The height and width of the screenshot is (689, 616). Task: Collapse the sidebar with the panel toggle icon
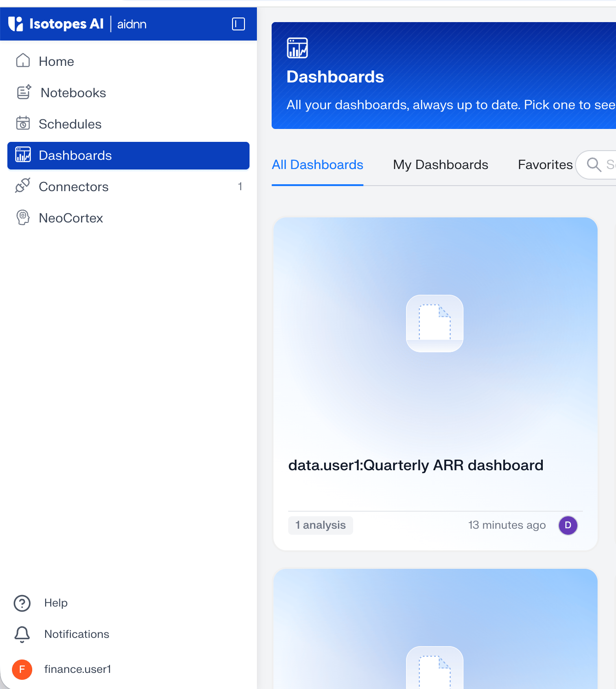coord(238,24)
